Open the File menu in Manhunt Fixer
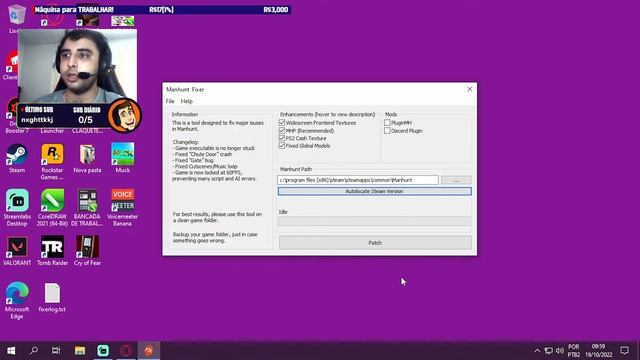Image resolution: width=640 pixels, height=360 pixels. point(170,101)
